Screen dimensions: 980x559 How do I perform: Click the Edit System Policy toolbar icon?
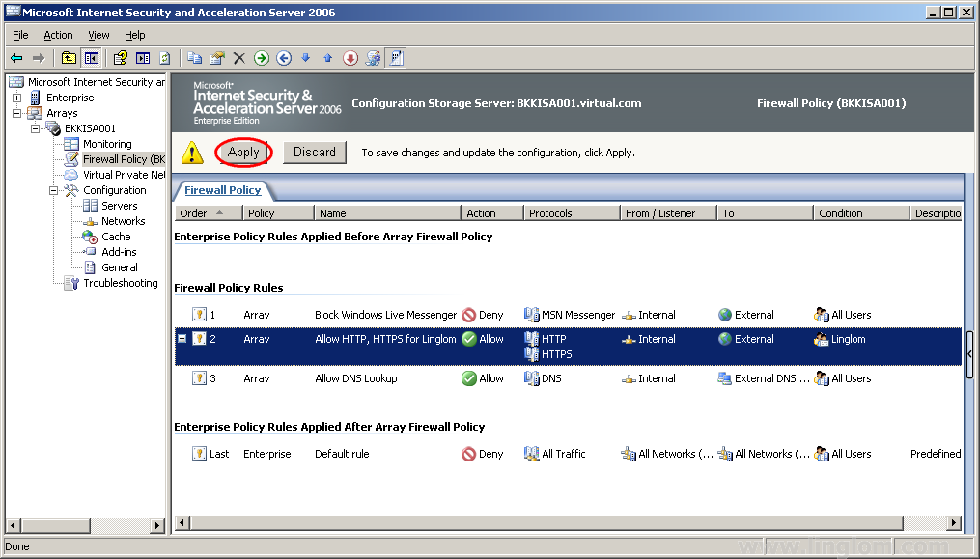point(373,58)
